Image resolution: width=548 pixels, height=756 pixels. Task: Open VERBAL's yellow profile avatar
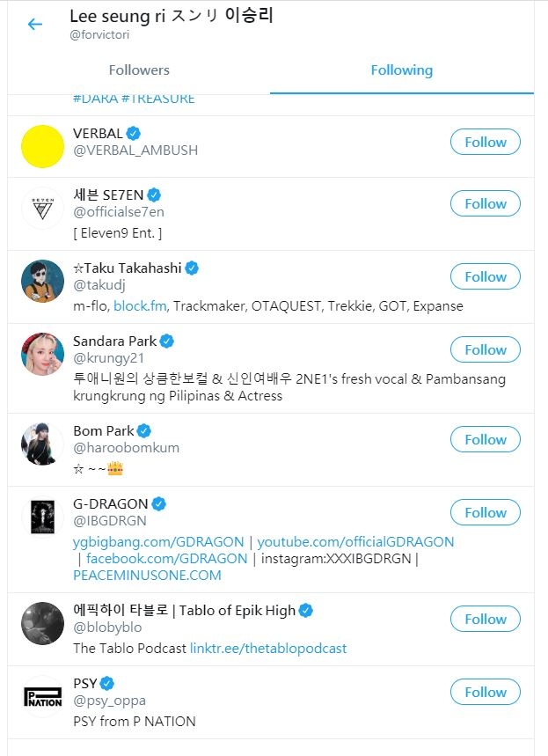[x=42, y=146]
